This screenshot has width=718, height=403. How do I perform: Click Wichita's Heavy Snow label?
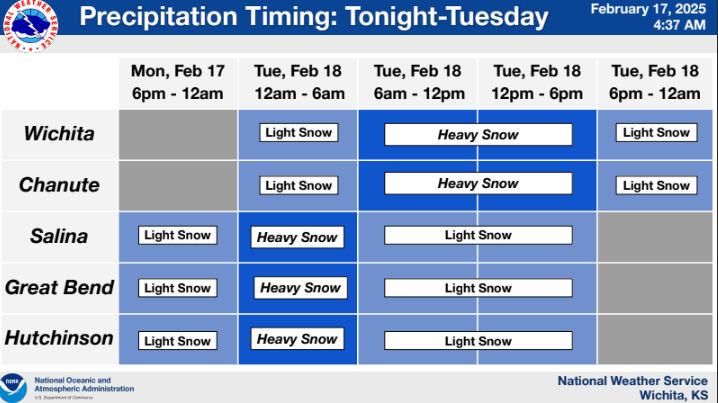click(x=478, y=134)
